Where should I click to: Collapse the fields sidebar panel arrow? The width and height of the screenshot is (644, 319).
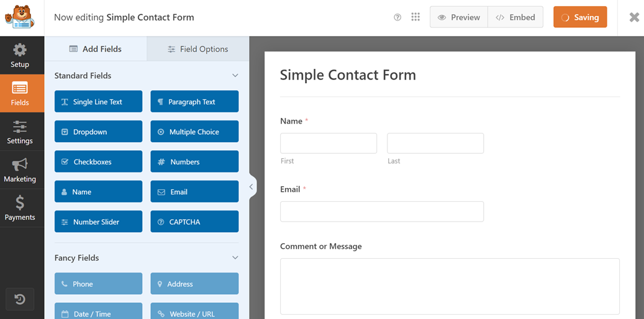pyautogui.click(x=252, y=186)
